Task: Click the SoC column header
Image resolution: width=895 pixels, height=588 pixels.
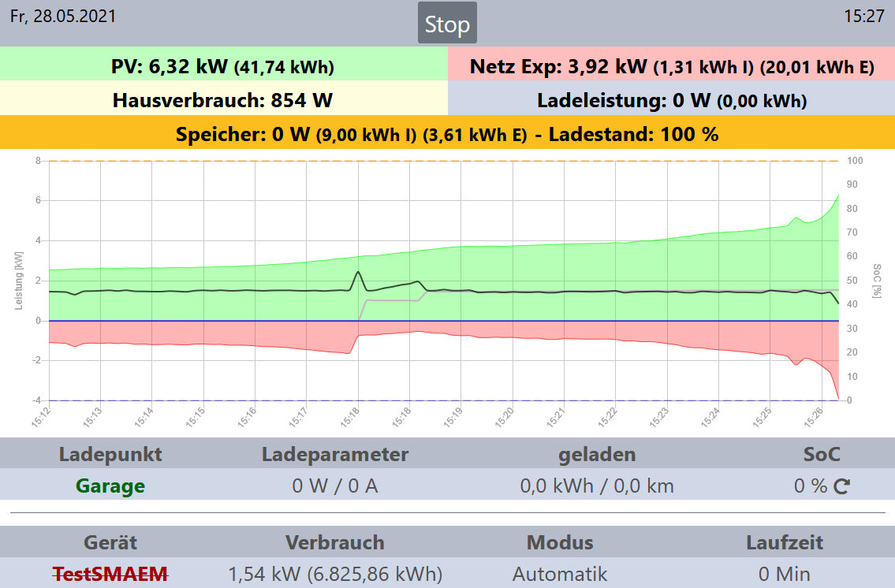Action: point(822,455)
